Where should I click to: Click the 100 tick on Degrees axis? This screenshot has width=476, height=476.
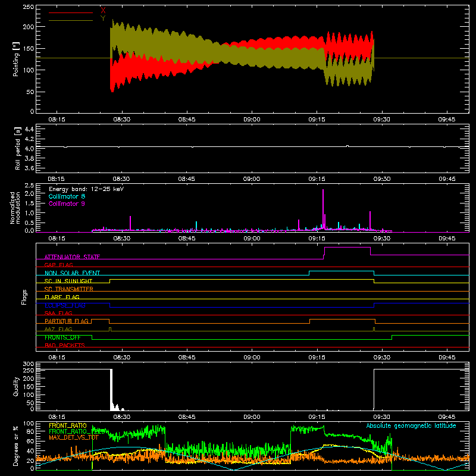[29, 424]
